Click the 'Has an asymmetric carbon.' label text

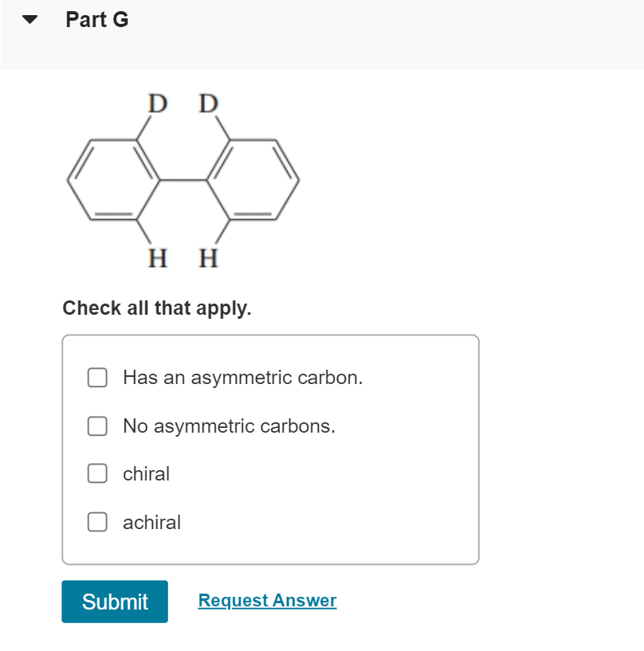pyautogui.click(x=242, y=378)
